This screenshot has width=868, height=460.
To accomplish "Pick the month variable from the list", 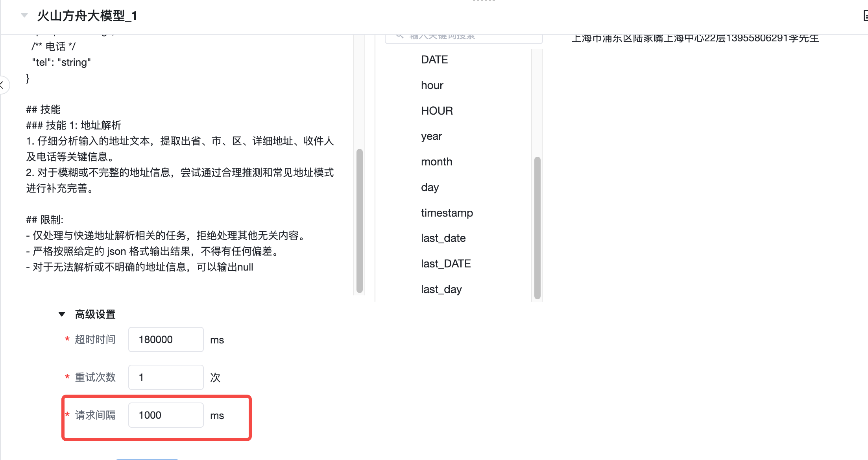I will [436, 162].
